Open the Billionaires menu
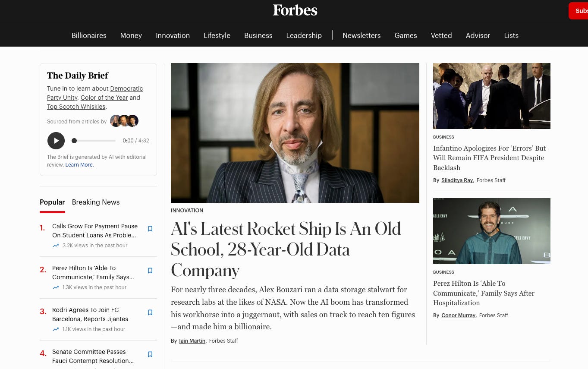588x369 pixels. (x=89, y=35)
